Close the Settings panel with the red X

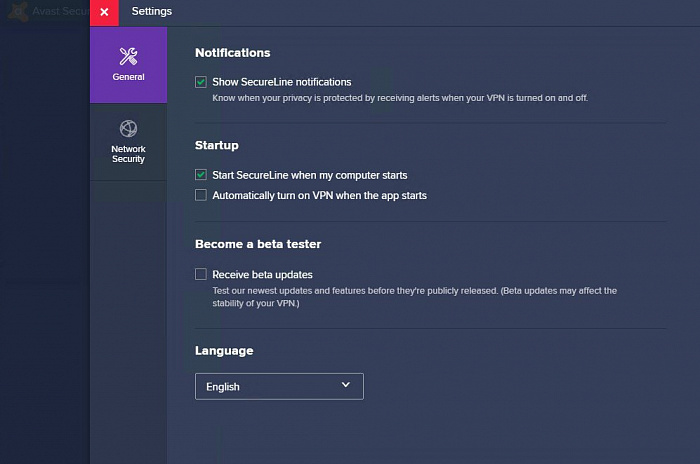[x=104, y=13]
